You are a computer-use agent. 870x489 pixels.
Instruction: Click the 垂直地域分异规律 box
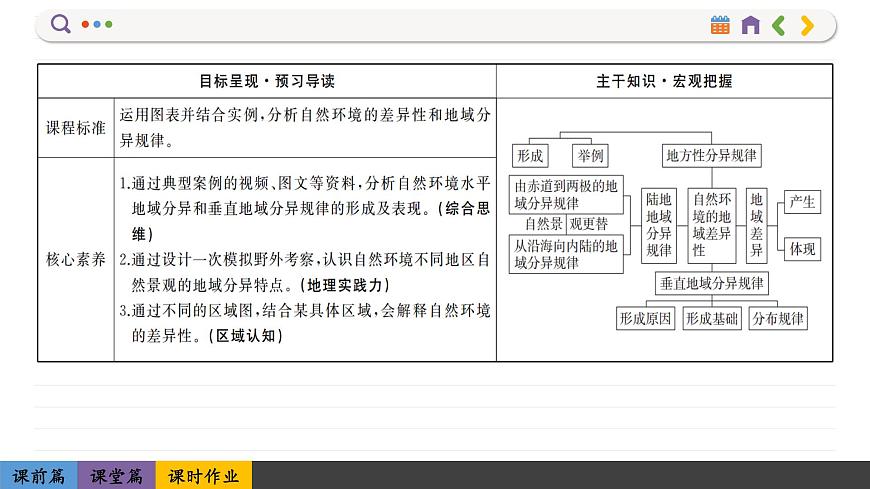click(711, 283)
